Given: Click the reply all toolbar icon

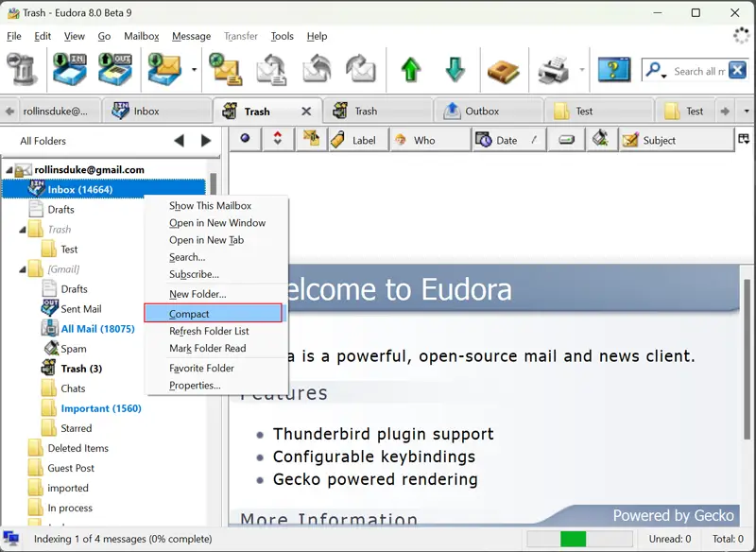Looking at the screenshot, I should [317, 70].
